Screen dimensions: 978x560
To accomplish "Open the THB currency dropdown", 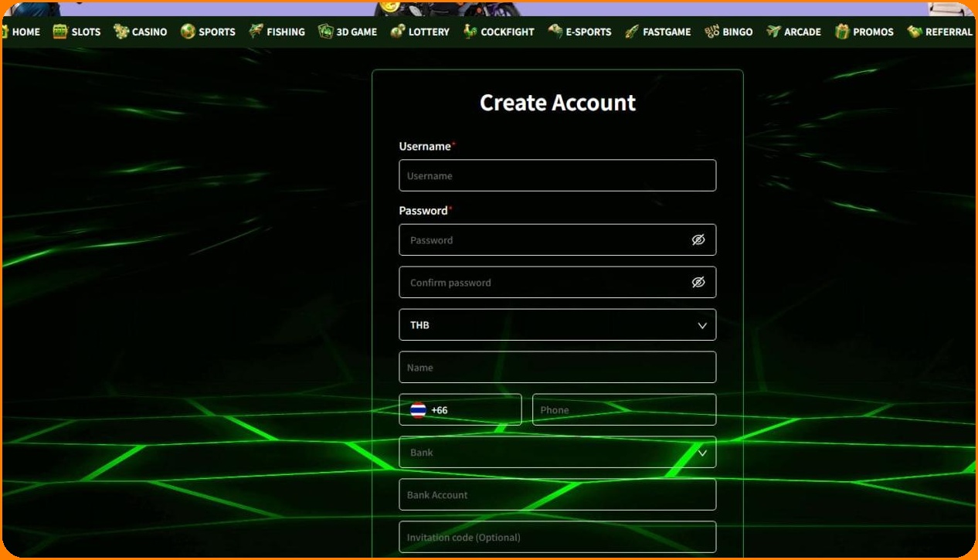I will (557, 325).
